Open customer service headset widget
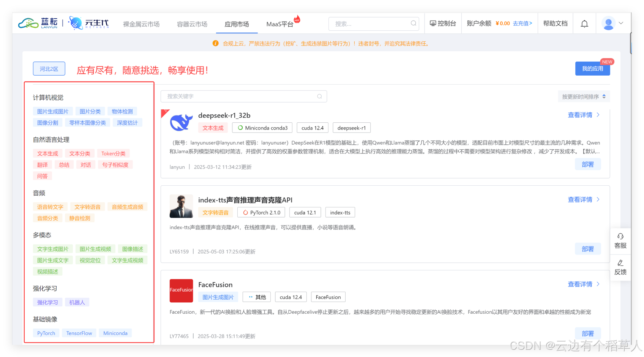The image size is (644, 357). (620, 241)
